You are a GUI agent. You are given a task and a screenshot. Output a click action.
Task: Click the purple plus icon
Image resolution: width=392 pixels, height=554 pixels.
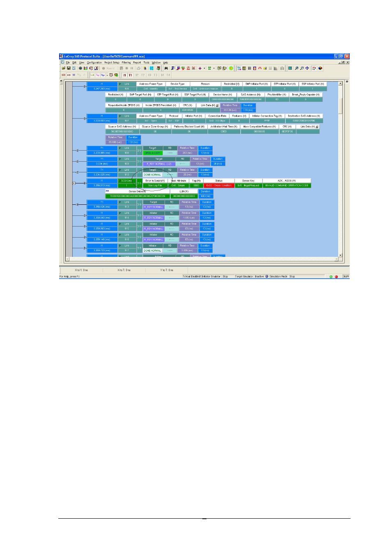(x=200, y=68)
